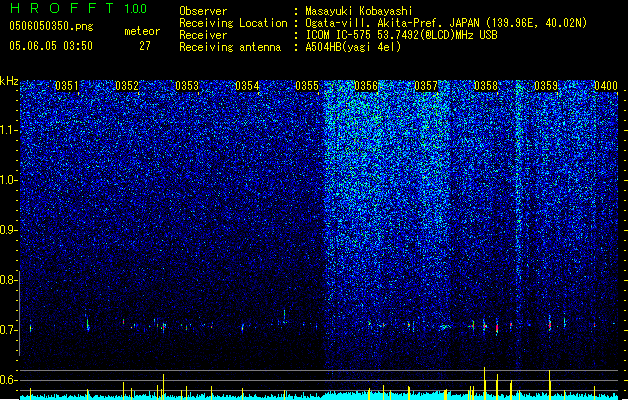Click the meteor label
The height and width of the screenshot is (400, 629).
click(x=142, y=31)
